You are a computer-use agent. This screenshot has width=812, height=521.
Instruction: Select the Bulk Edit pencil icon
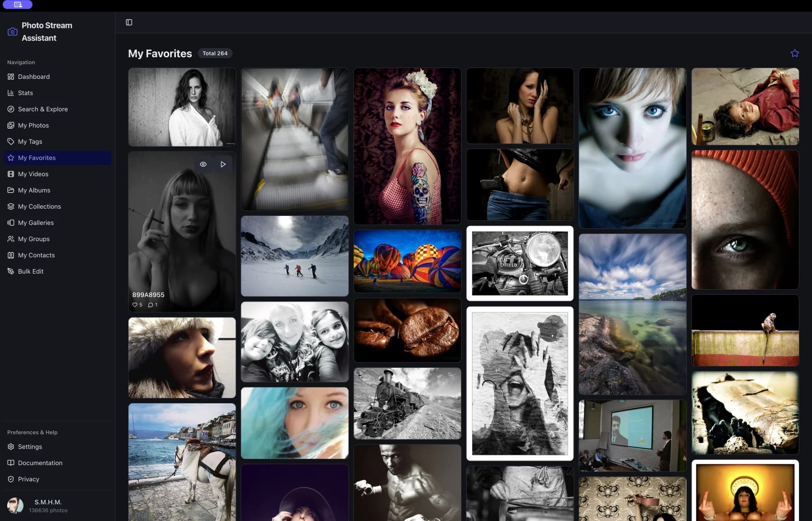point(10,271)
